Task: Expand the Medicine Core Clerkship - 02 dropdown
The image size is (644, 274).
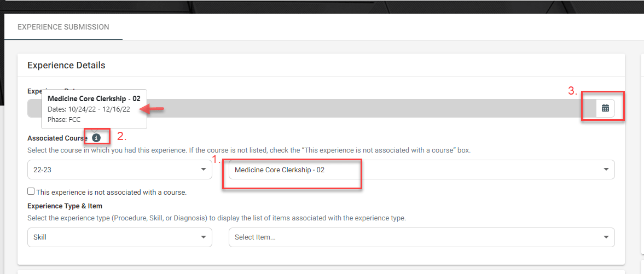Action: click(x=421, y=170)
